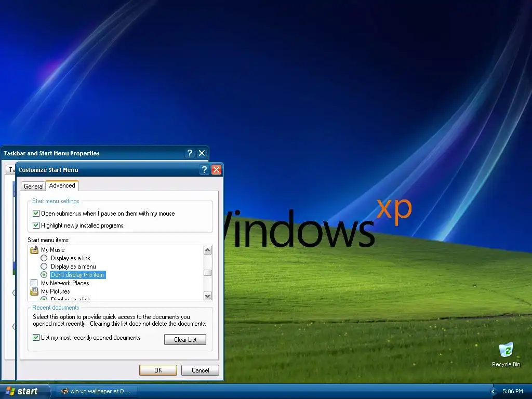
Task: Enable My Network Places checkbox
Action: pos(34,283)
